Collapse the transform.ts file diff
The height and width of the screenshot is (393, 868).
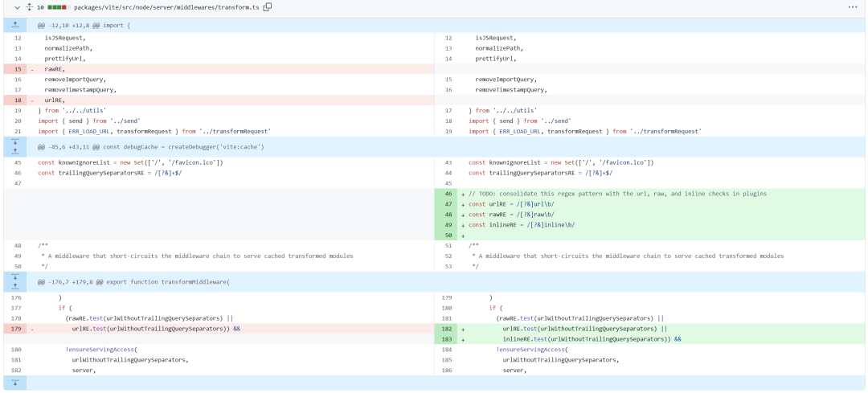pos(17,7)
